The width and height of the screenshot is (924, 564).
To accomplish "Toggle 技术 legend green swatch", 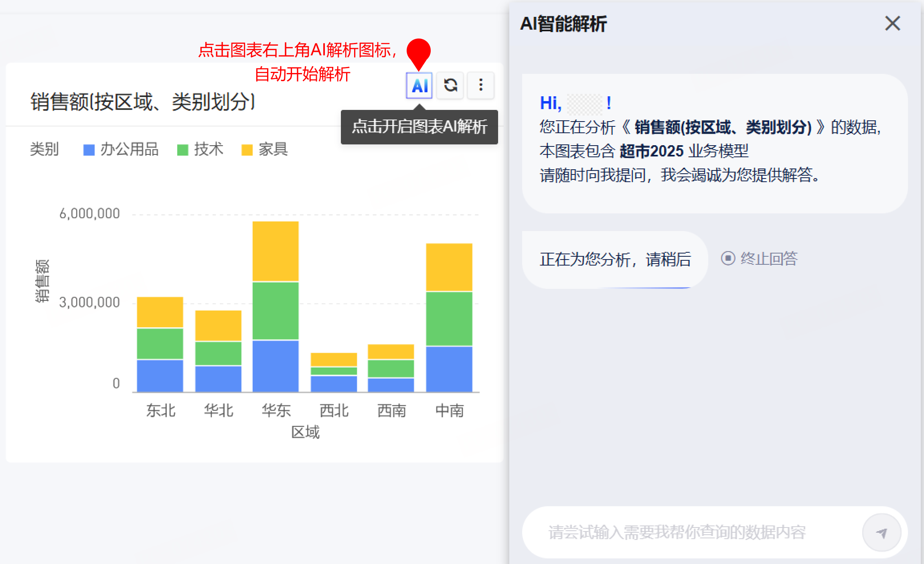I will click(x=183, y=150).
